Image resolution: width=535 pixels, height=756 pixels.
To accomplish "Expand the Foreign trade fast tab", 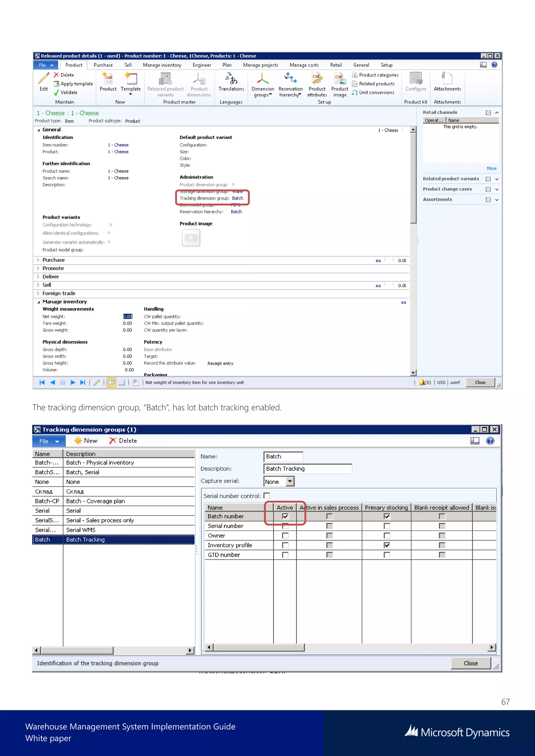I will pyautogui.click(x=38, y=293).
